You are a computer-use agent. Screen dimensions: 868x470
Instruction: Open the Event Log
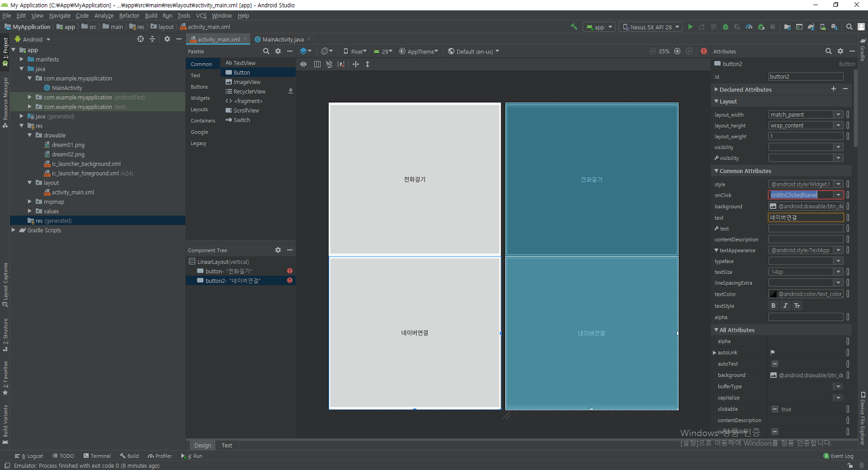click(838, 456)
